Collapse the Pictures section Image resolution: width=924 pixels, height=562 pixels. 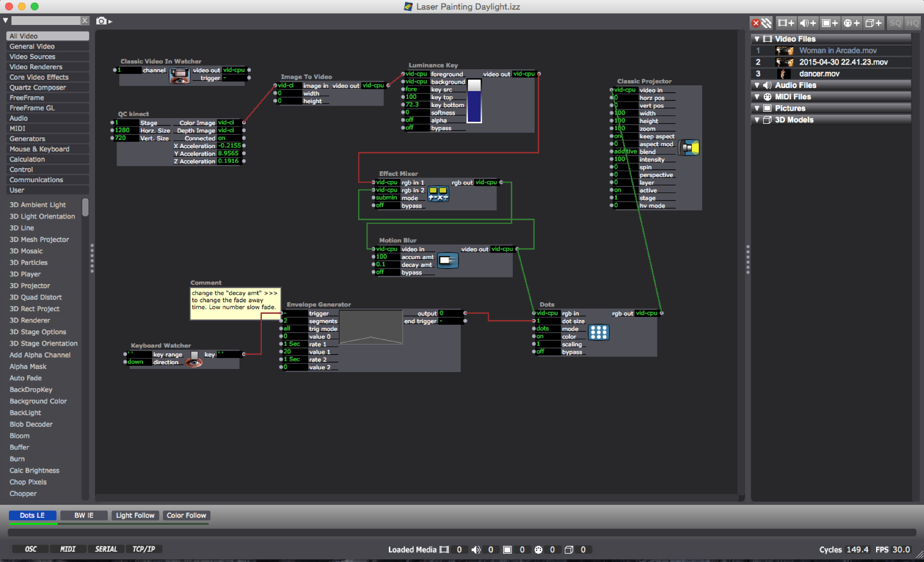tap(757, 108)
